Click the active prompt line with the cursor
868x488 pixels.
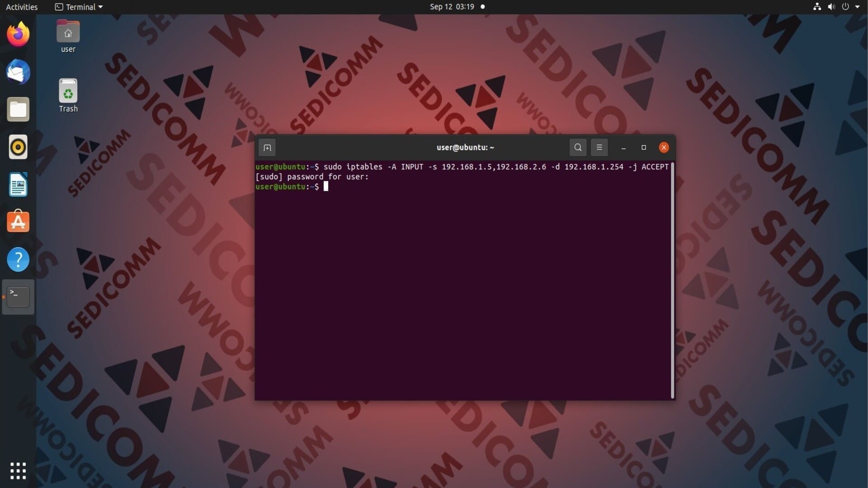coord(292,187)
